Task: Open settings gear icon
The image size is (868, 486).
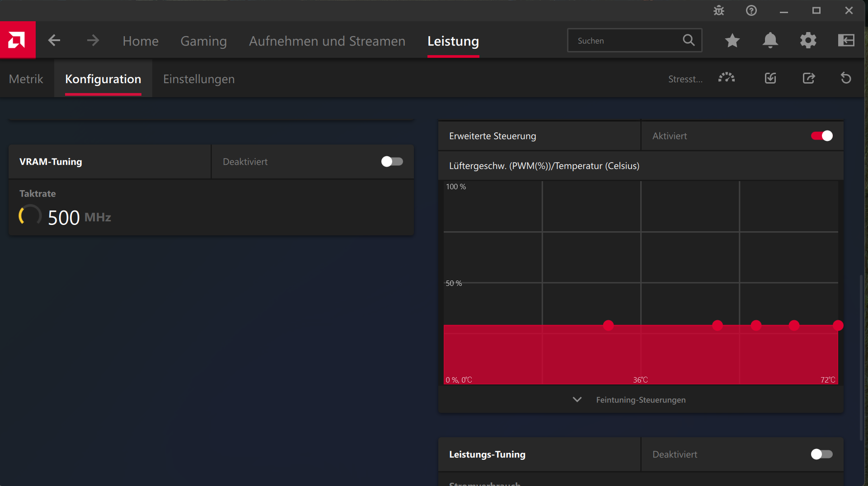Action: pyautogui.click(x=808, y=41)
